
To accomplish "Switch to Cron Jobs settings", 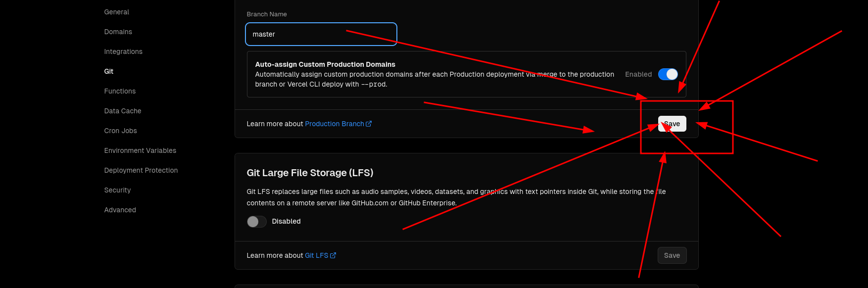I will point(120,131).
